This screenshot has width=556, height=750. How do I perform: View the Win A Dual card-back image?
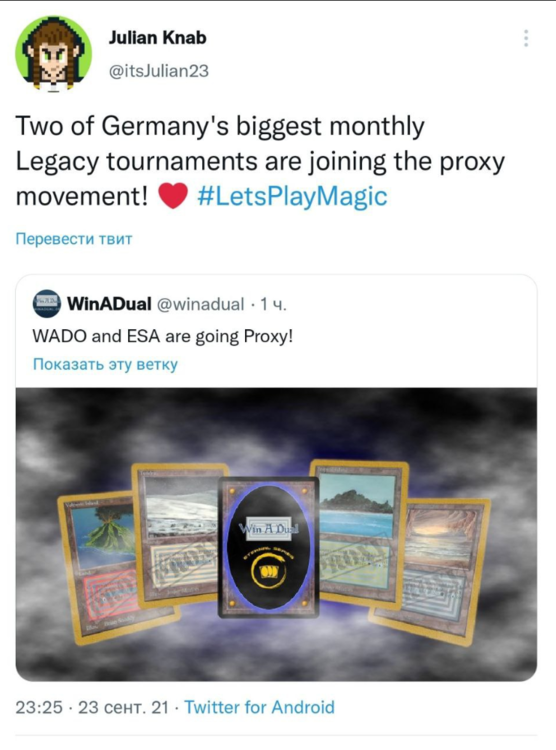pyautogui.click(x=268, y=547)
